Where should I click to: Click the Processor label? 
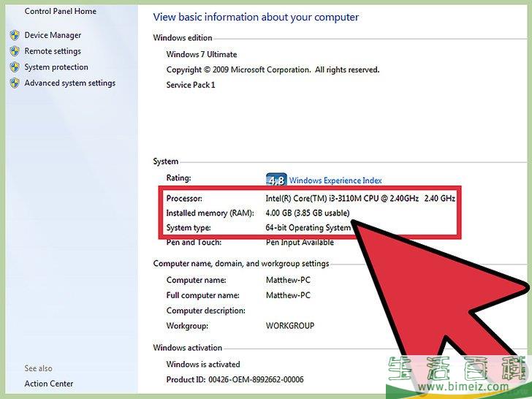click(184, 199)
